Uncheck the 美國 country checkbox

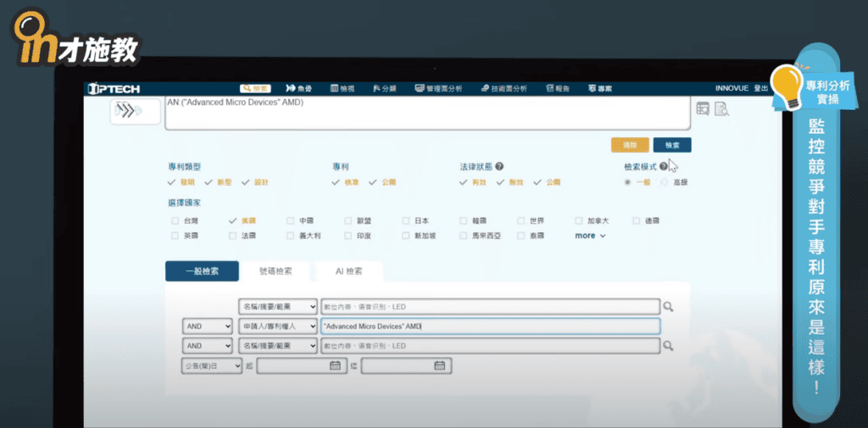tap(232, 220)
